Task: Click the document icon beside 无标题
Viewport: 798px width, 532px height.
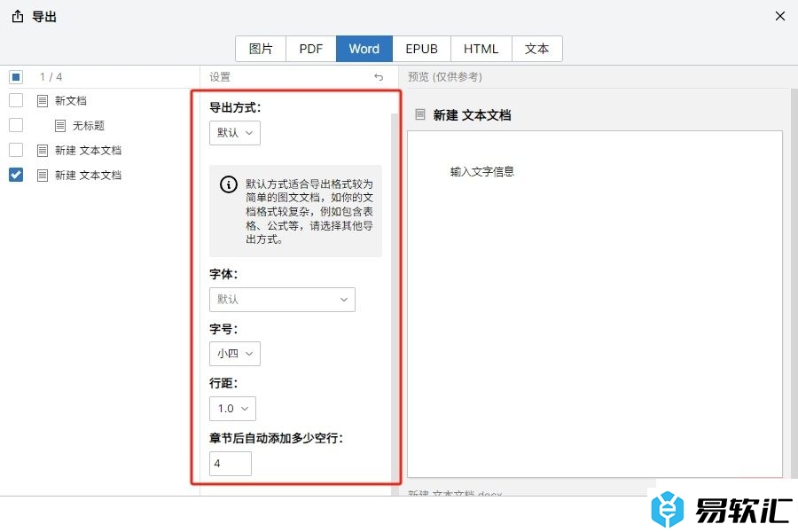Action: click(x=60, y=125)
